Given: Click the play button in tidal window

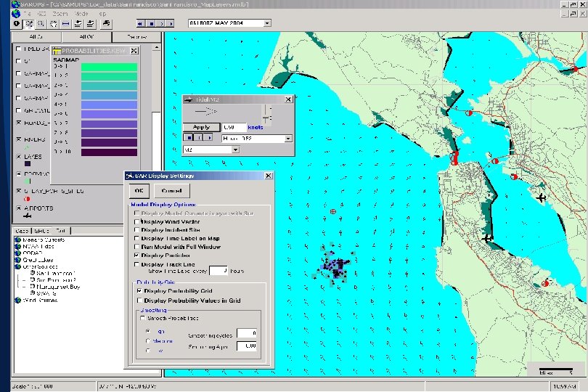Looking at the screenshot, I should click(x=209, y=138).
